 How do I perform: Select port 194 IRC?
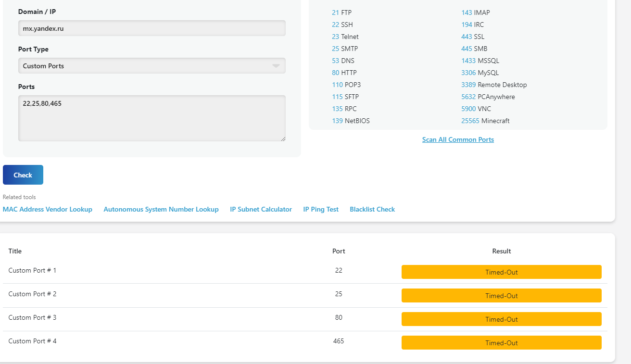(x=473, y=25)
